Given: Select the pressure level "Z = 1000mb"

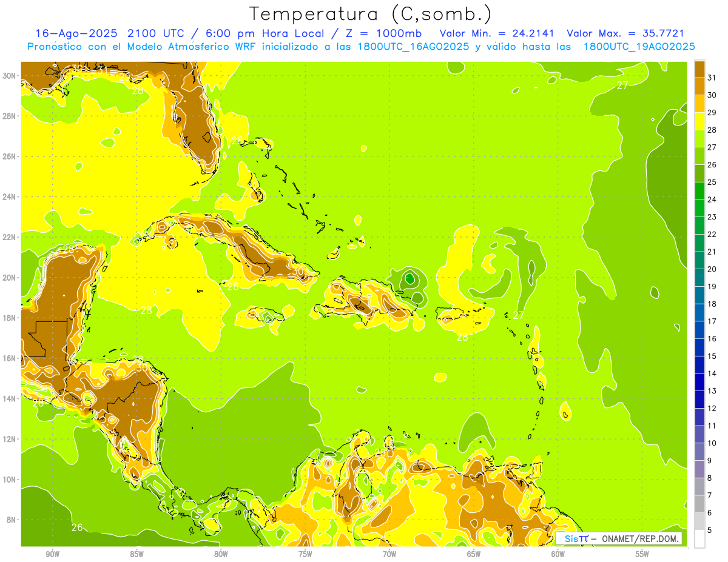Looking at the screenshot, I should click(383, 33).
